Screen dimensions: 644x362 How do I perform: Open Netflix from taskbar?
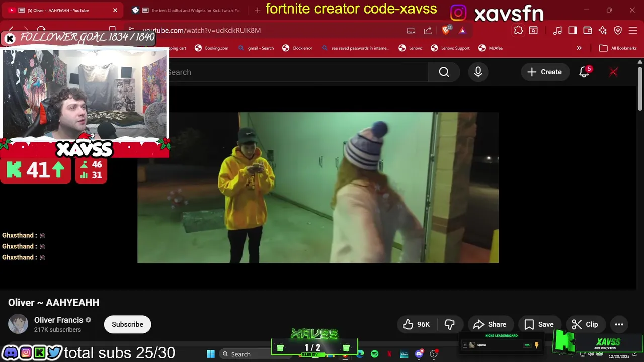click(x=389, y=354)
